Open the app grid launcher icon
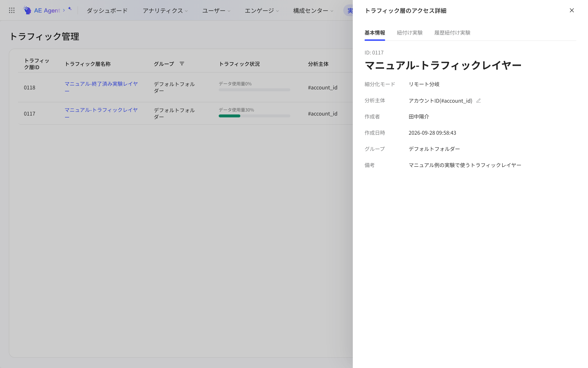Image resolution: width=588 pixels, height=368 pixels. [x=12, y=10]
